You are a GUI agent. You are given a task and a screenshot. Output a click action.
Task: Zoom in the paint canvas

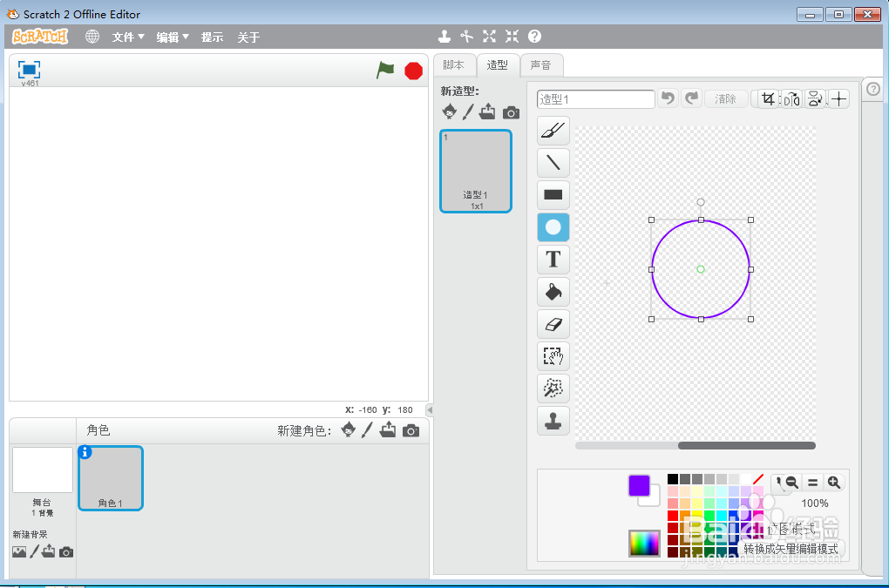click(834, 483)
